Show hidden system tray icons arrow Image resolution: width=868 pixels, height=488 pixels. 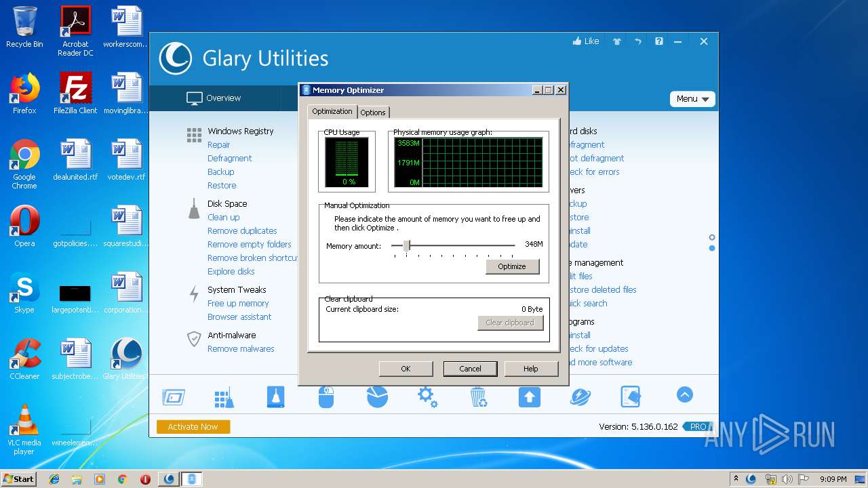pyautogui.click(x=736, y=479)
